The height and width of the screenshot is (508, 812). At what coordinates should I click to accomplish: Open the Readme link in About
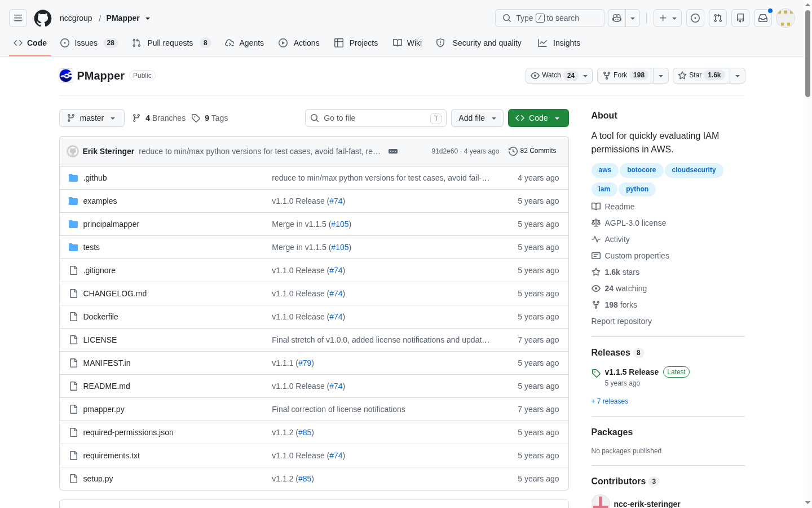(x=613, y=207)
